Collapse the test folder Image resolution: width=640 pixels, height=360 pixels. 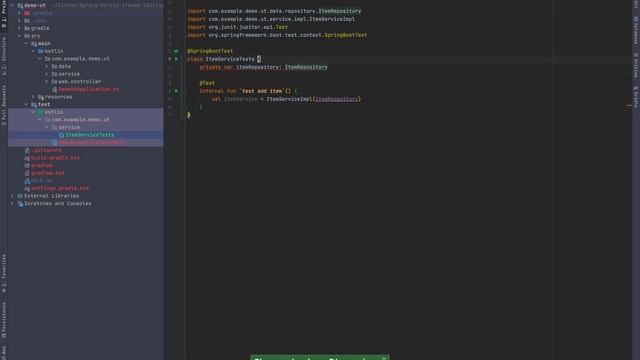(26, 104)
